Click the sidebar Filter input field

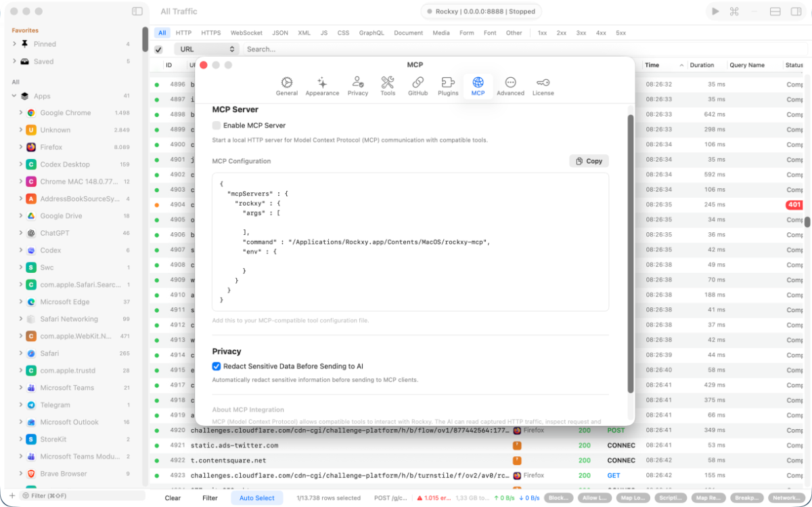click(x=81, y=495)
